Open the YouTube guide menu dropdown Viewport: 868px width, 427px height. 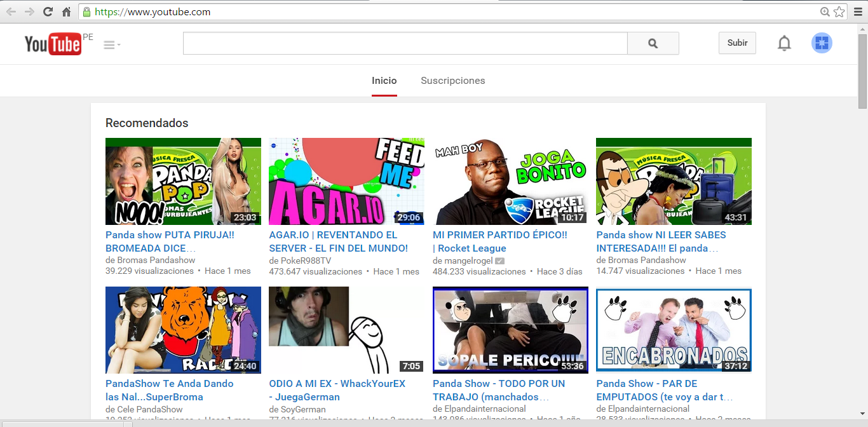click(x=112, y=44)
